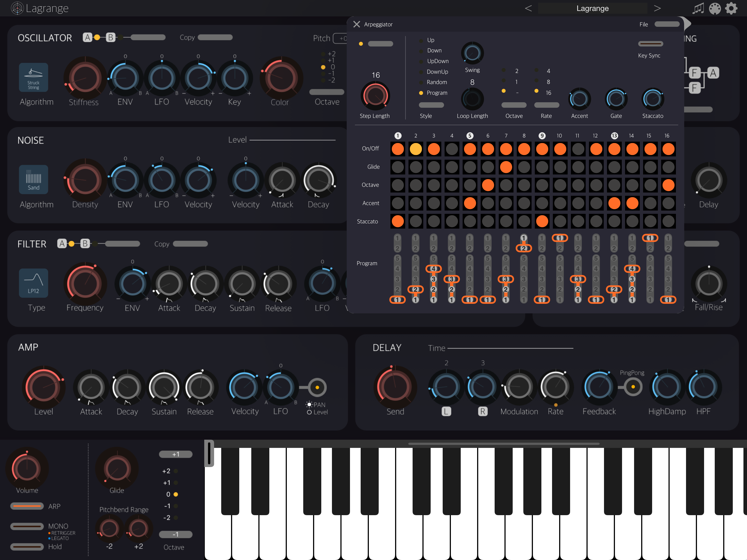Viewport: 747px width, 560px height.
Task: Click the music notes icon in top bar
Action: (x=698, y=8)
